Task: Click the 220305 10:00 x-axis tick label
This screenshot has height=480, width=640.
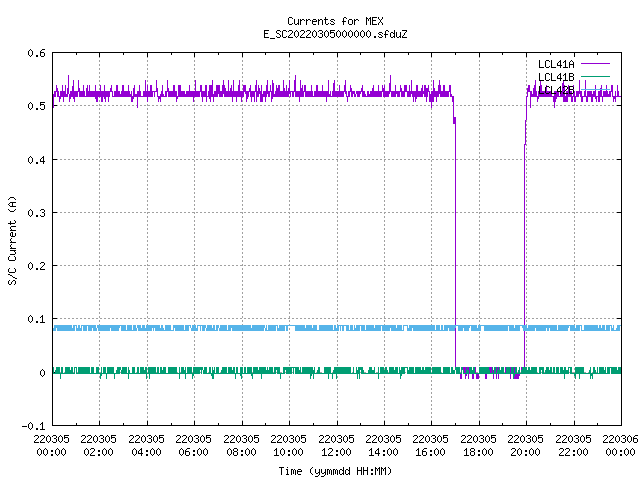Action: click(288, 445)
